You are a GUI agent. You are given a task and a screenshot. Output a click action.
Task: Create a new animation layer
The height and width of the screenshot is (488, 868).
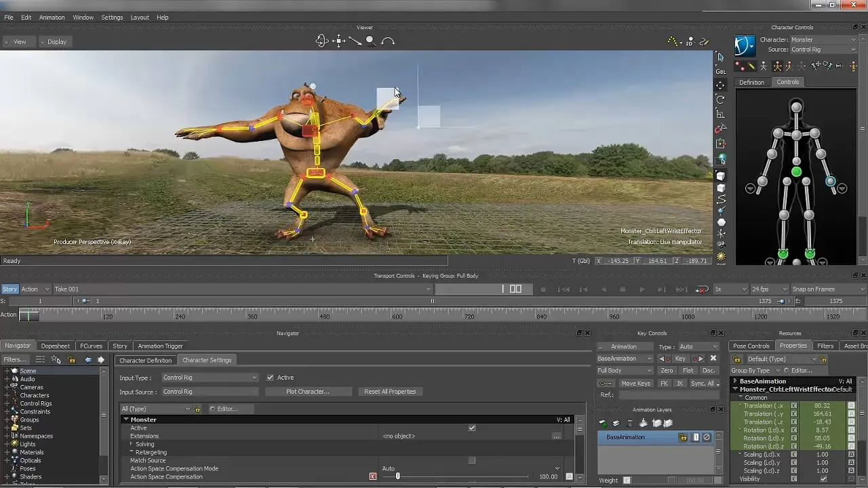[x=602, y=423]
